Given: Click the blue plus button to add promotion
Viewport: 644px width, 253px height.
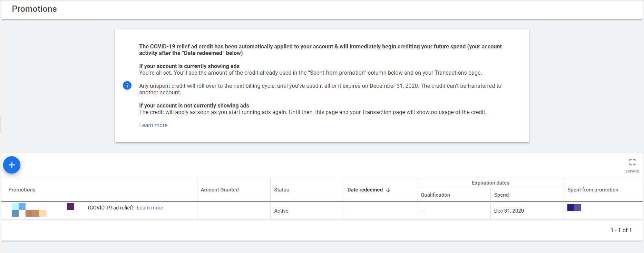Looking at the screenshot, I should [12, 165].
